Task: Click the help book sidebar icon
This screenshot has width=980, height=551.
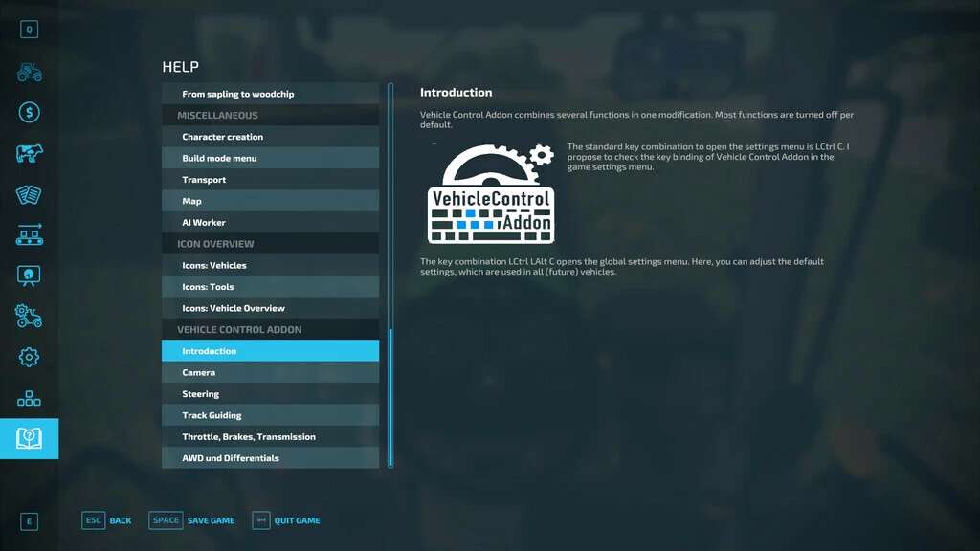Action: [29, 438]
